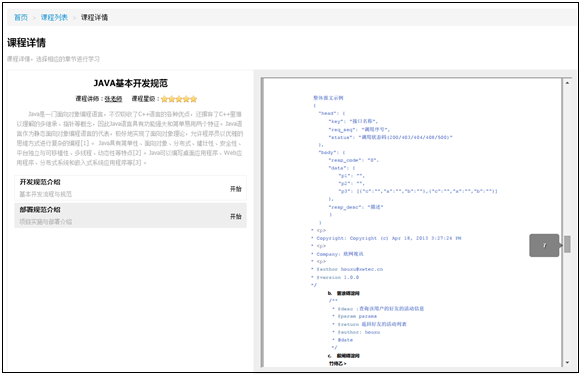
Task: Click the 课程详情 breadcrumb item
Action: [x=94, y=17]
